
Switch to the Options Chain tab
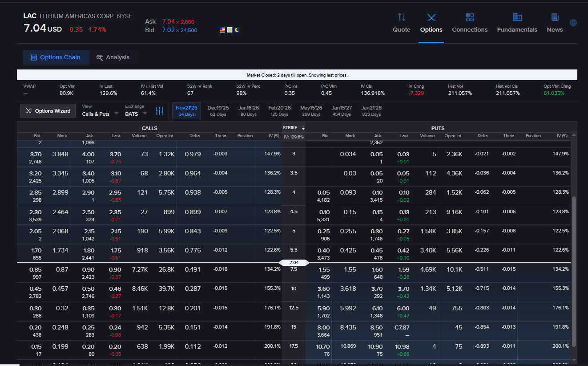56,57
